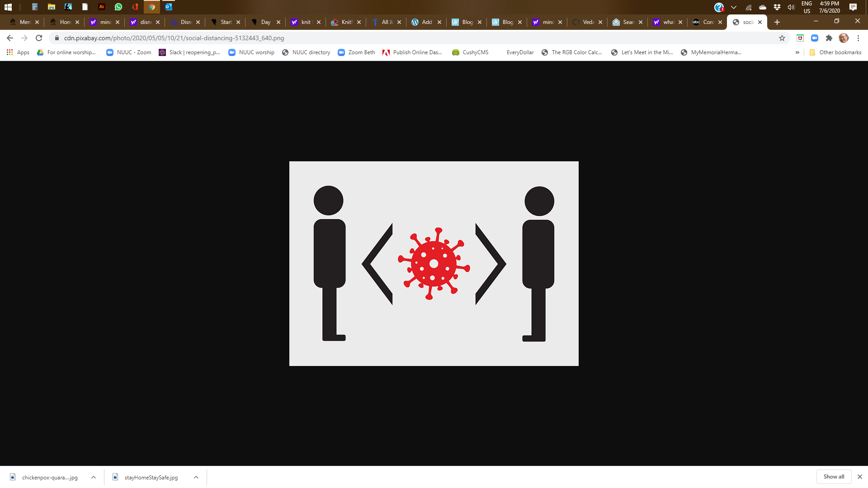Image resolution: width=868 pixels, height=488 pixels.
Task: Switch to the Knit tab
Action: [346, 22]
